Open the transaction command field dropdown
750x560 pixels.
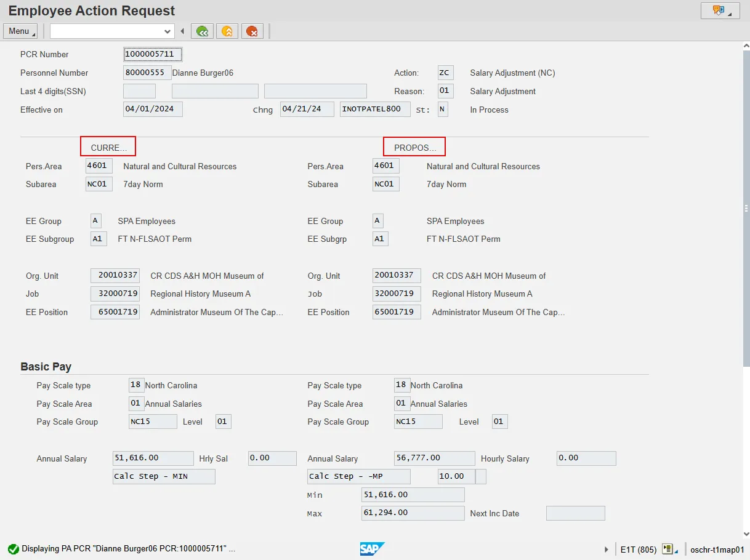pos(167,31)
